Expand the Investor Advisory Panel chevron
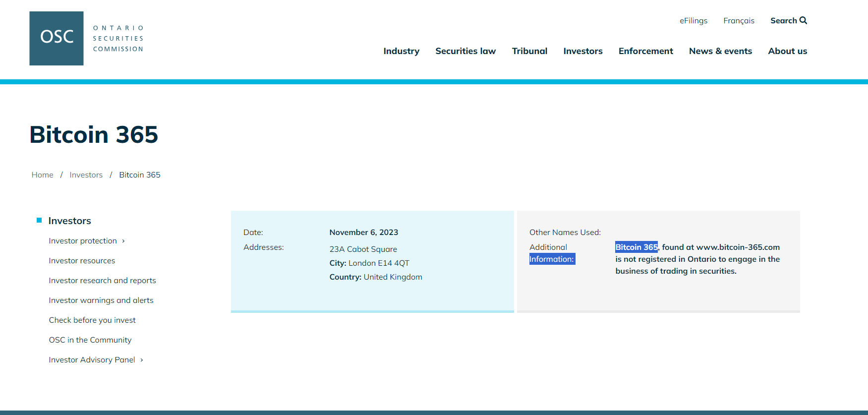The width and height of the screenshot is (868, 415). point(142,360)
